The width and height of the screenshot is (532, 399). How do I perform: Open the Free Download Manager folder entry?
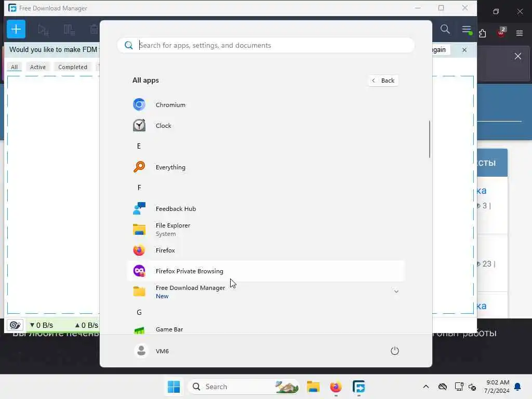(265, 292)
